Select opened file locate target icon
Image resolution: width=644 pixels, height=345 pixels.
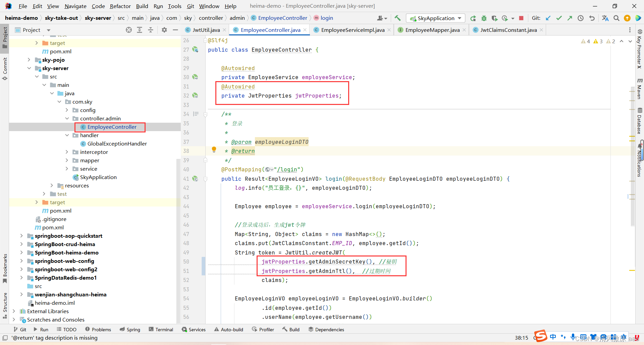(129, 30)
